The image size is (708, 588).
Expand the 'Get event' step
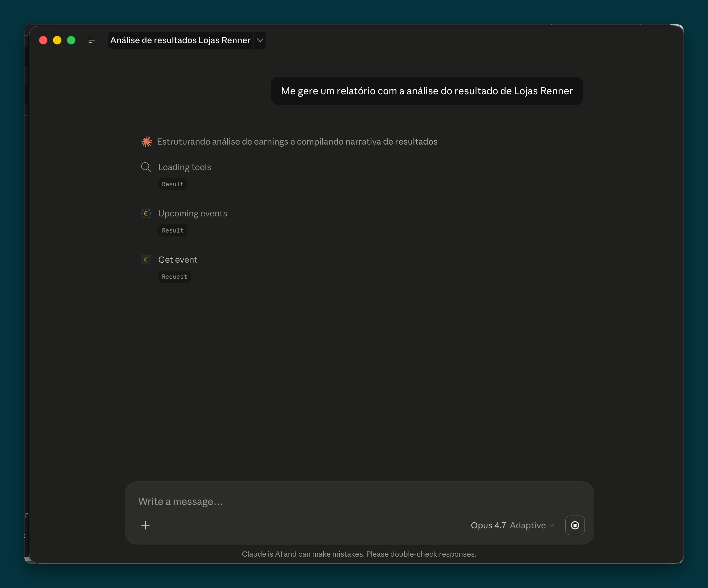coord(178,260)
